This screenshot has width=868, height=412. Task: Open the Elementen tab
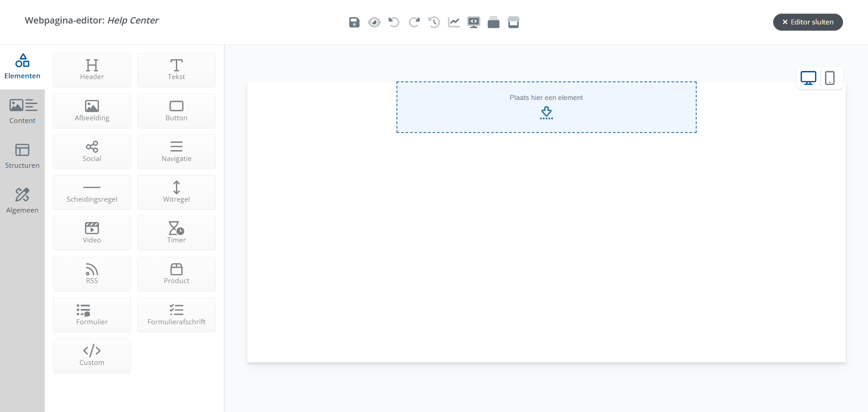point(22,66)
